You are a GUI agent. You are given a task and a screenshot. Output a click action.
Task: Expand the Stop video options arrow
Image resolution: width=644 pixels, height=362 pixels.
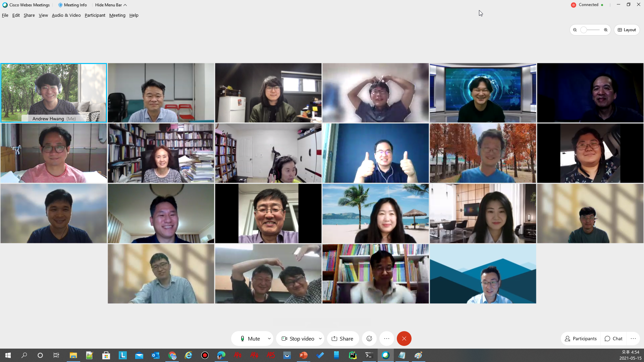coord(320,339)
